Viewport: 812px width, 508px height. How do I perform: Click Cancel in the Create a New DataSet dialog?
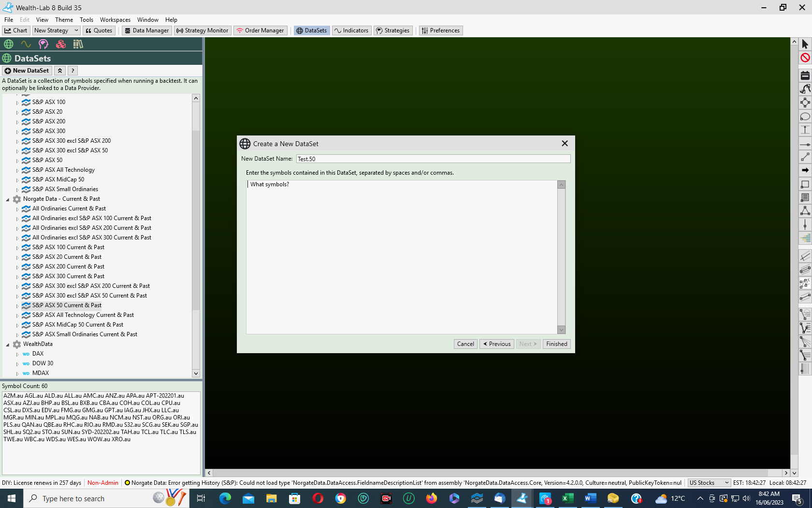[x=466, y=344]
